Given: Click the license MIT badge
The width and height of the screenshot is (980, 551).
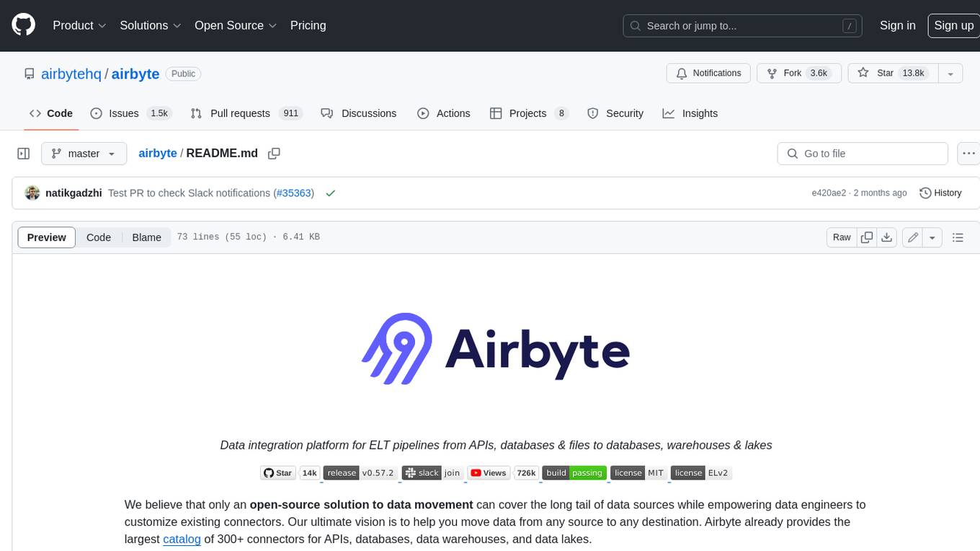Looking at the screenshot, I should pos(638,473).
